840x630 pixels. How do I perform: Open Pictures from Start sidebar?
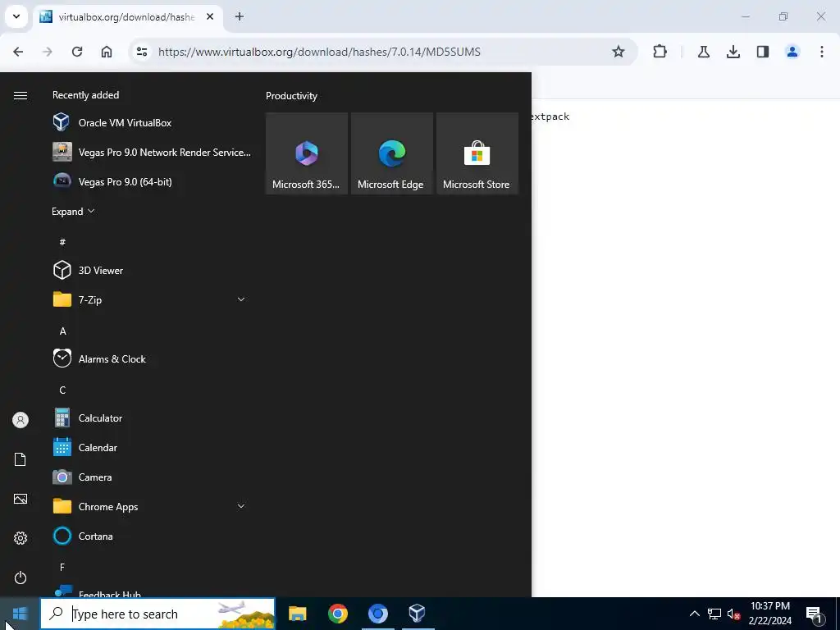pos(21,499)
